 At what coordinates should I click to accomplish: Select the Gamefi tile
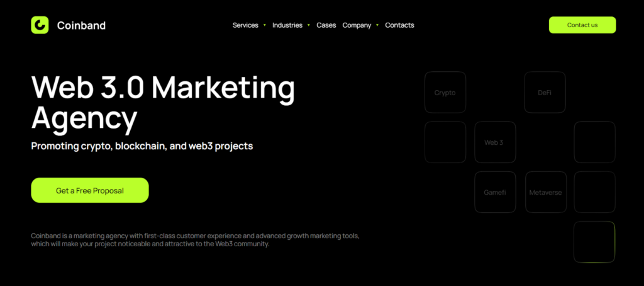coord(495,192)
